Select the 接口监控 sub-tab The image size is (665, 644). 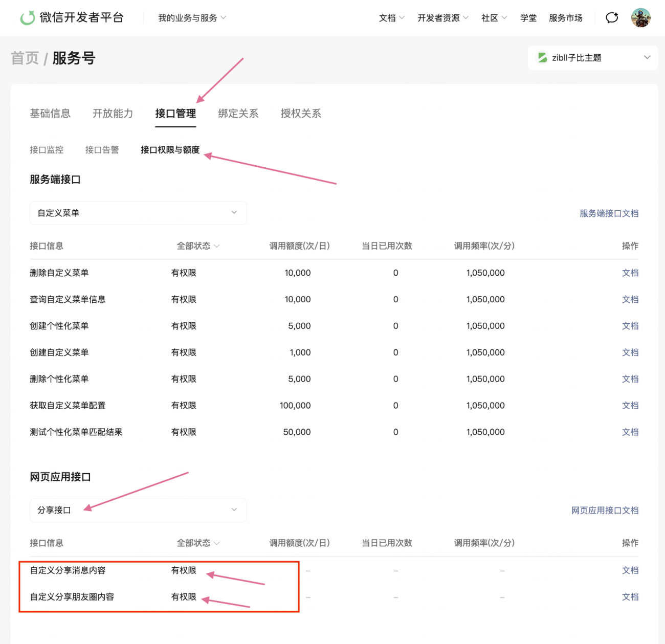47,150
